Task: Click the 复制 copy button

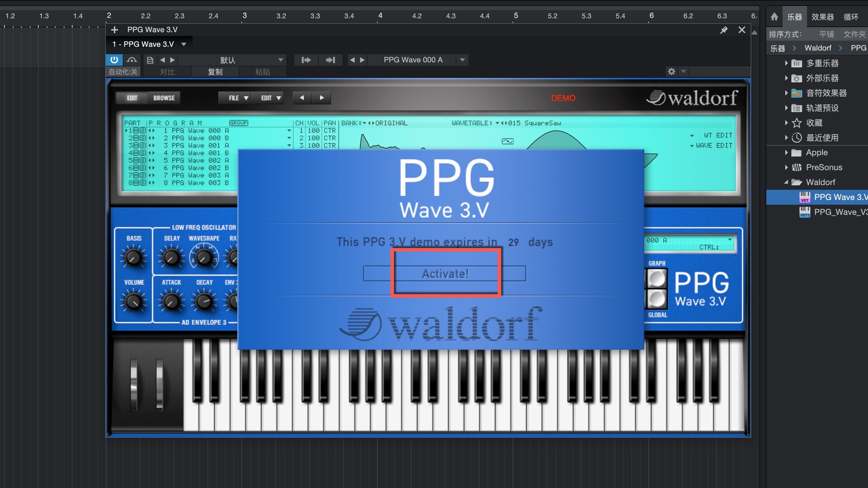Action: [215, 72]
